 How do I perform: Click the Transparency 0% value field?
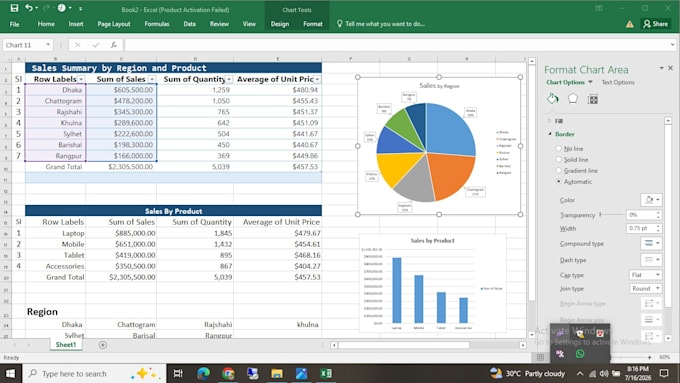[x=641, y=215]
